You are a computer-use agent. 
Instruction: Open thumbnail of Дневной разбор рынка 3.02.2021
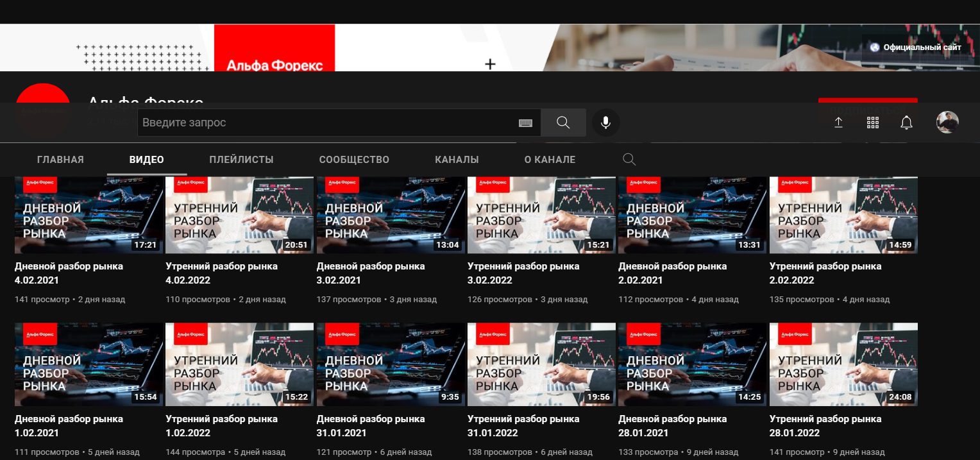[391, 215]
